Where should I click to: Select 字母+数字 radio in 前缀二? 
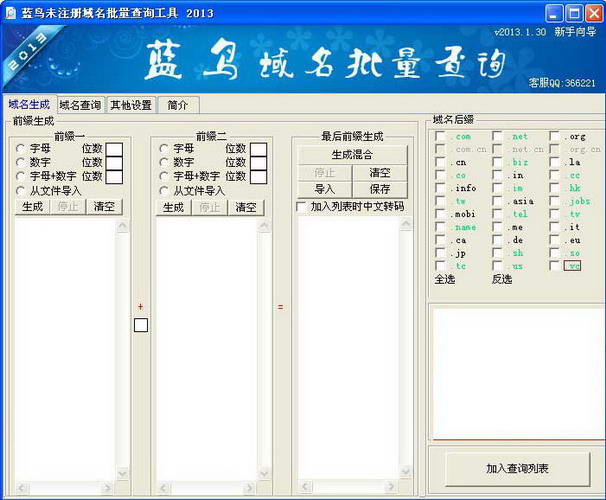[163, 177]
